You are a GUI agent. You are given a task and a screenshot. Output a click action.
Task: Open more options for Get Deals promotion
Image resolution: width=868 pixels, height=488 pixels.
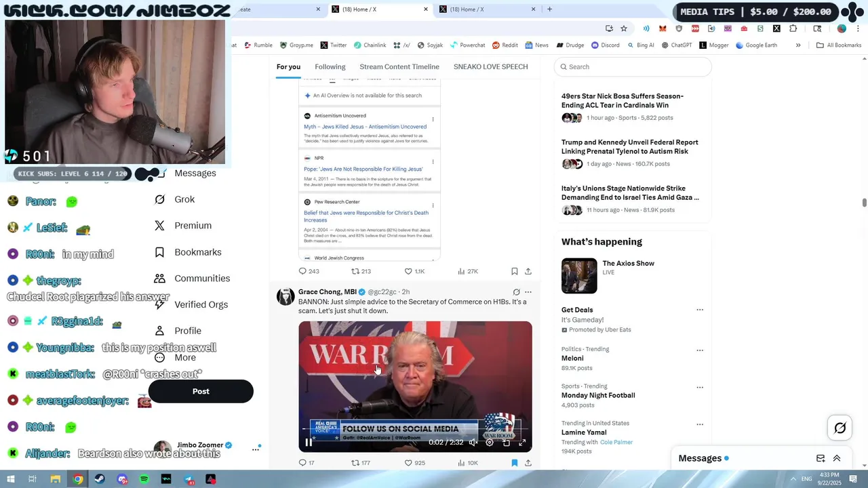700,310
